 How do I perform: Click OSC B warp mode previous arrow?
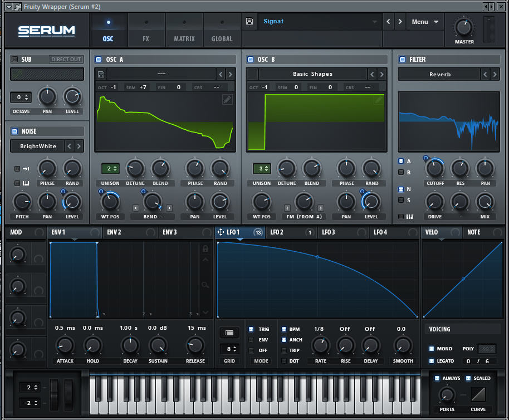pos(287,208)
